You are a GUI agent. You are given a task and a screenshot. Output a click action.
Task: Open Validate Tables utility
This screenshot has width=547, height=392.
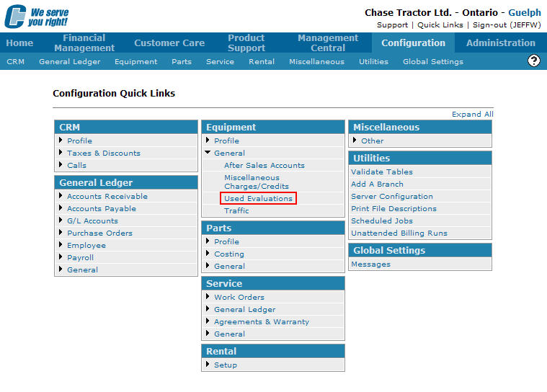[382, 172]
